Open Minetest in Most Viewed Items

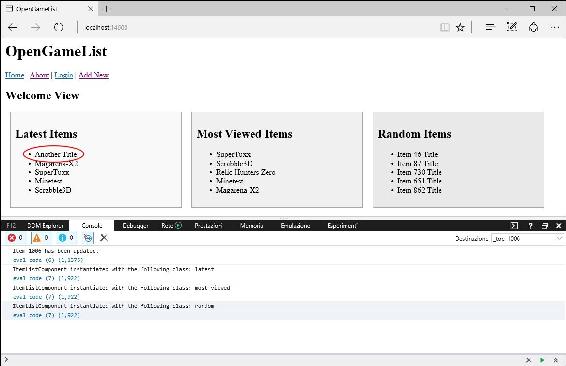point(230,181)
